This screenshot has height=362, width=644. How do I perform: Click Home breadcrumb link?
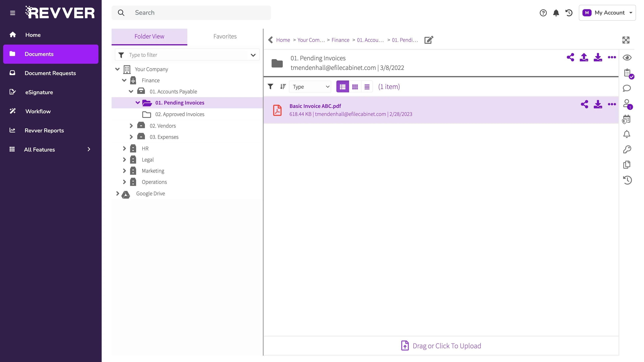283,40
